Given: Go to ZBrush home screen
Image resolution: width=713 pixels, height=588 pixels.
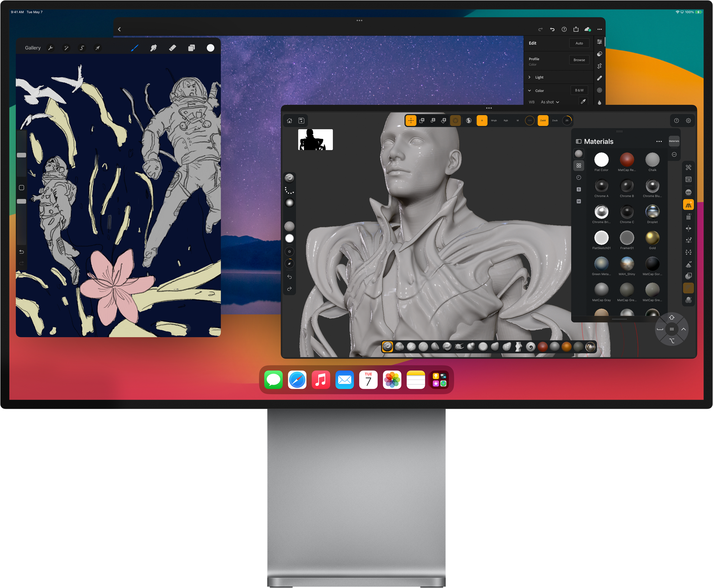Looking at the screenshot, I should click(x=289, y=121).
